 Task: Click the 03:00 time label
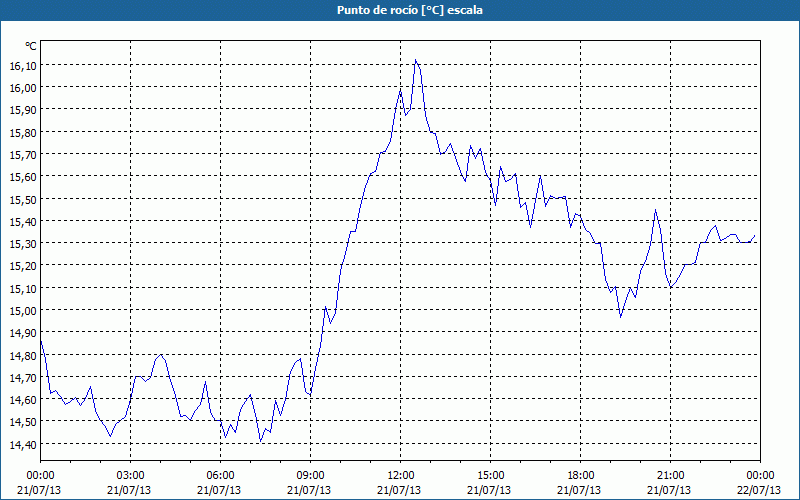pos(131,476)
